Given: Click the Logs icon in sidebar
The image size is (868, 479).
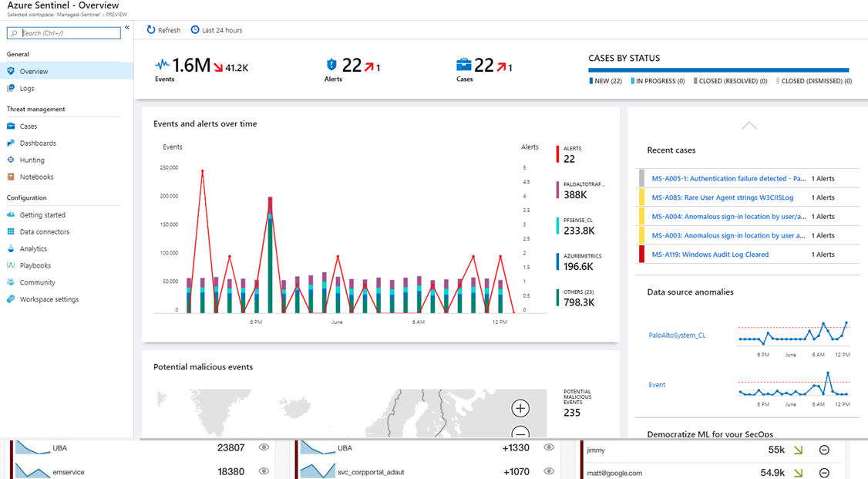Looking at the screenshot, I should (11, 88).
